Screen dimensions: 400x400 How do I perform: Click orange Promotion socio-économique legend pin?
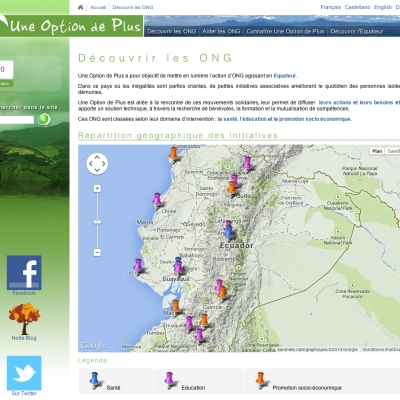click(x=261, y=379)
